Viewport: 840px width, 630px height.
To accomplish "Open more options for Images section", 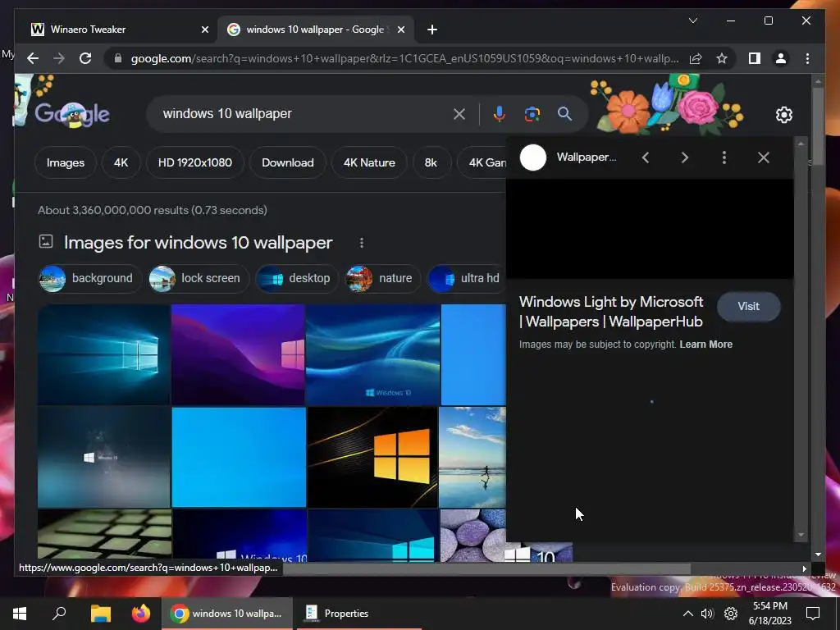I will (362, 243).
